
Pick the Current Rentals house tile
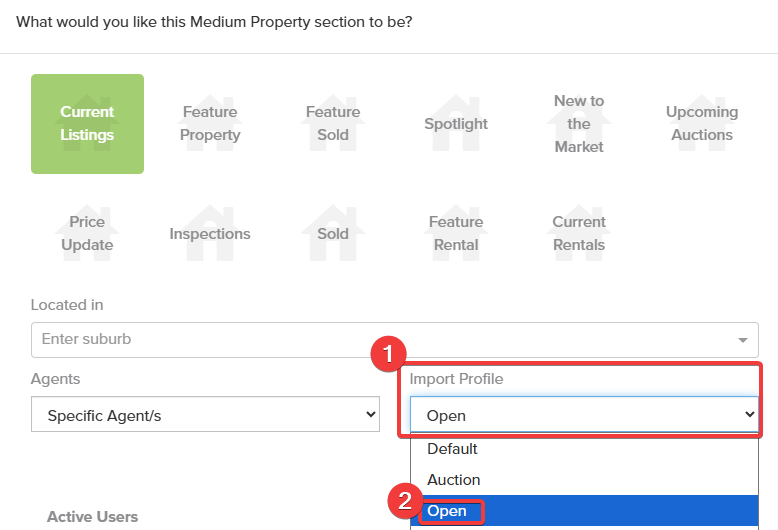coord(579,234)
